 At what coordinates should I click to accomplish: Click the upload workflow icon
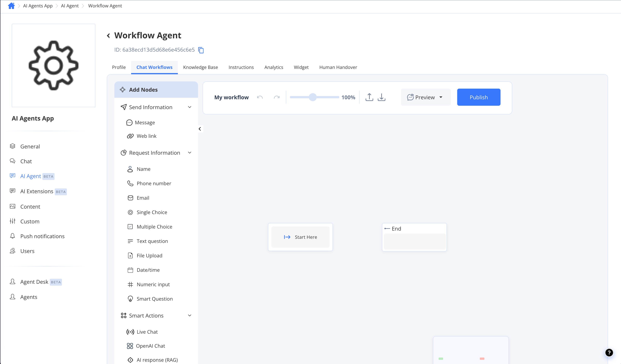[x=369, y=97]
